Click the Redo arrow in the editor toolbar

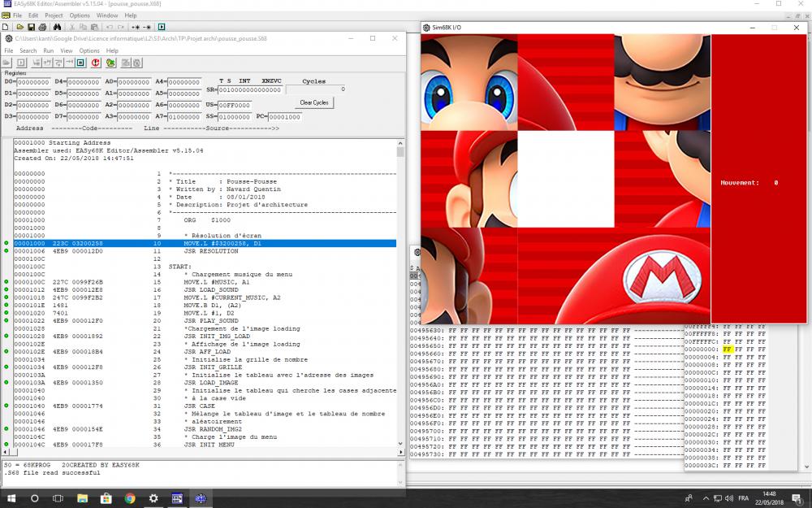(x=121, y=27)
